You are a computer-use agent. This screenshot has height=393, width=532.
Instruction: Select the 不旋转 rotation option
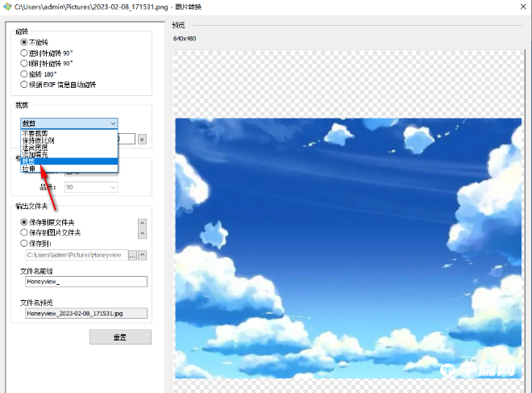coord(24,41)
